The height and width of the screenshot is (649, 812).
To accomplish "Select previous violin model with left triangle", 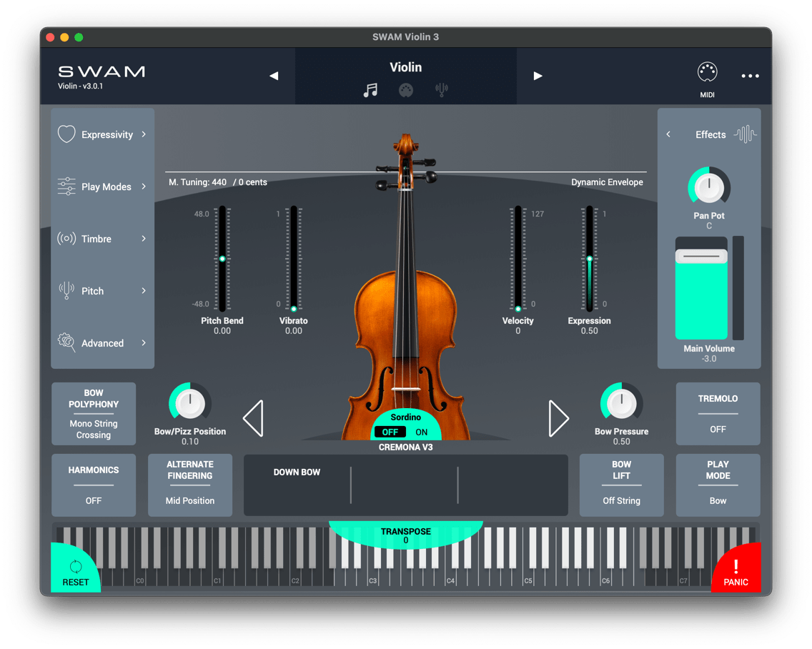I will (253, 418).
